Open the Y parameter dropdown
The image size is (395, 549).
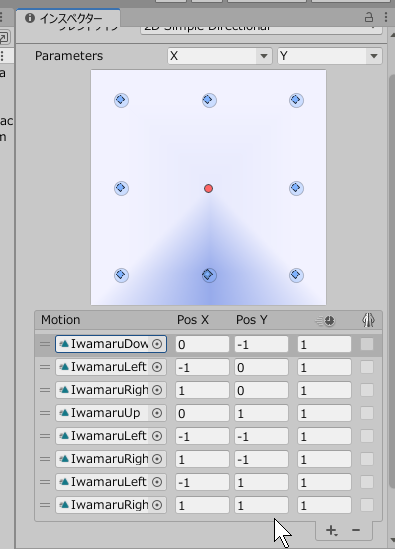(x=330, y=56)
